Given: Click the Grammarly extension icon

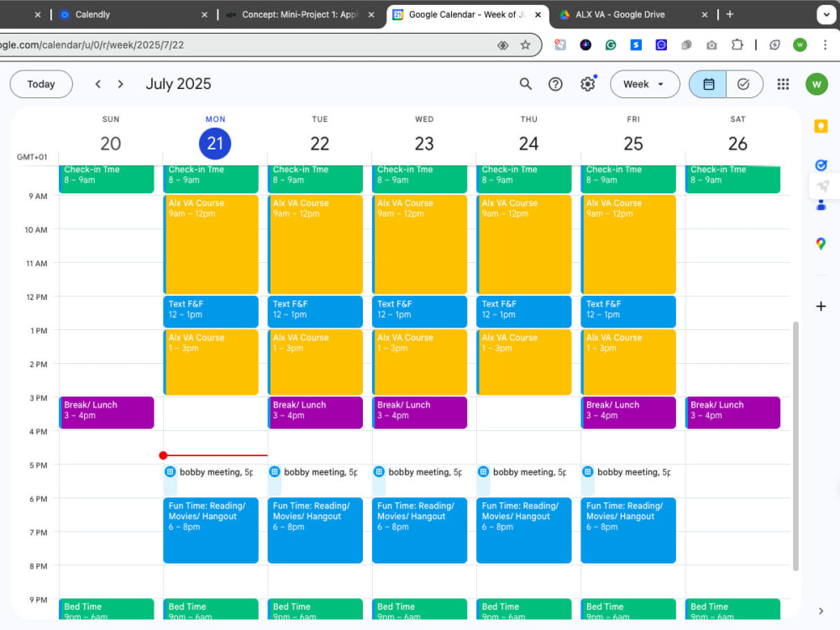Looking at the screenshot, I should 611,45.
